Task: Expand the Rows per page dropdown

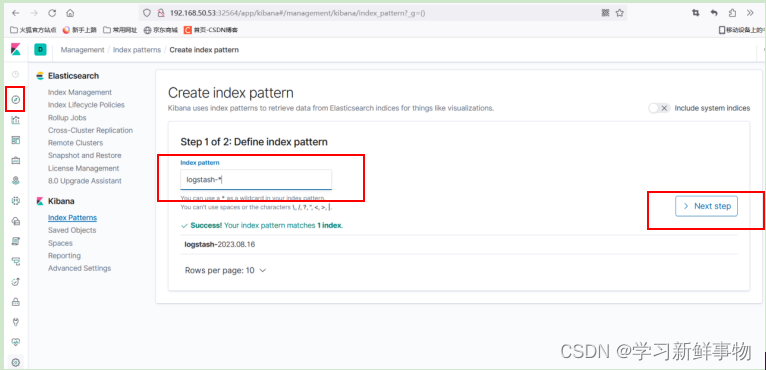Action: [225, 270]
